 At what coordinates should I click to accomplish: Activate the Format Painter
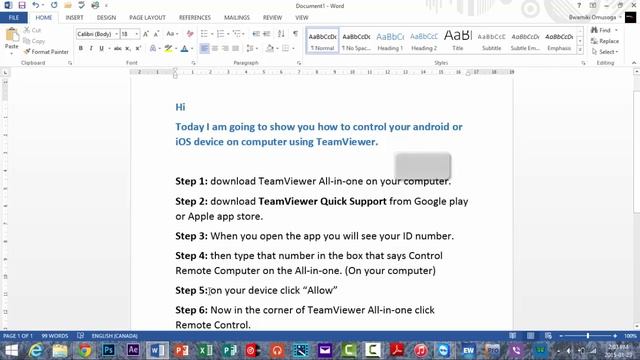pos(46,52)
